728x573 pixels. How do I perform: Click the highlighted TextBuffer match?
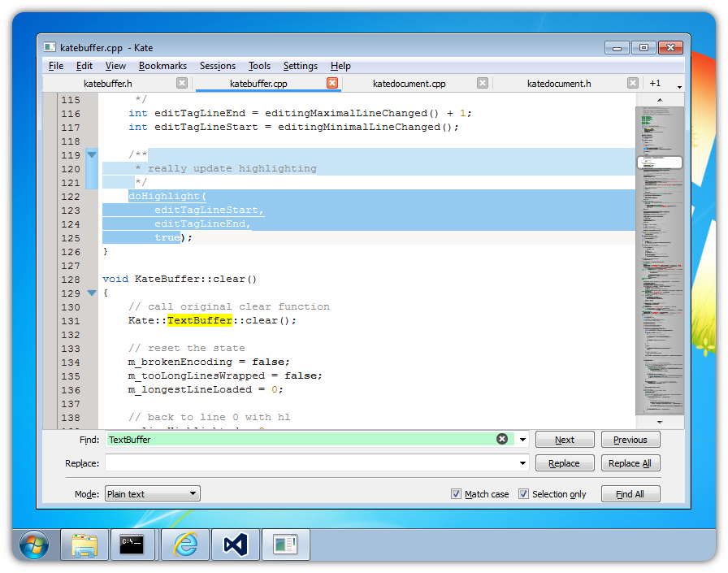click(x=200, y=320)
